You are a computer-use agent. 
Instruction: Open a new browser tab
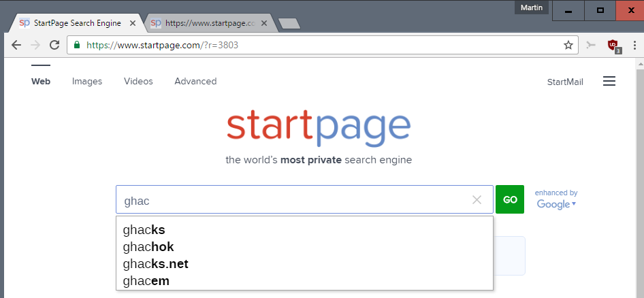tap(289, 24)
